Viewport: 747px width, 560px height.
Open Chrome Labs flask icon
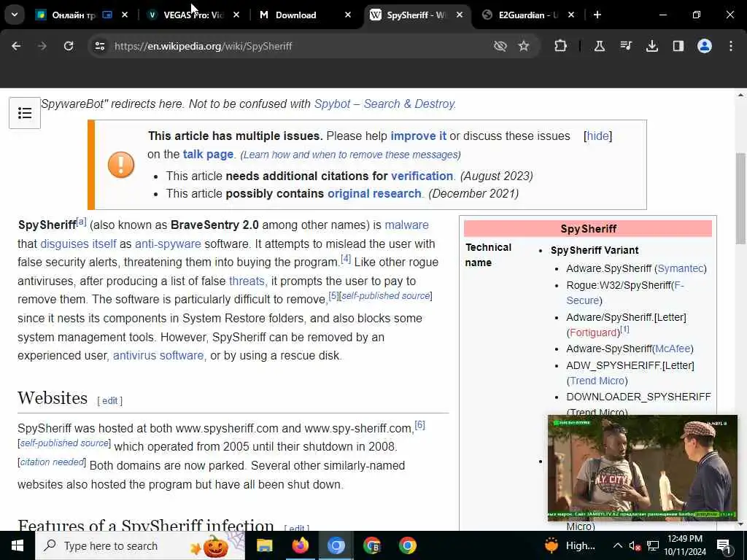click(600, 46)
